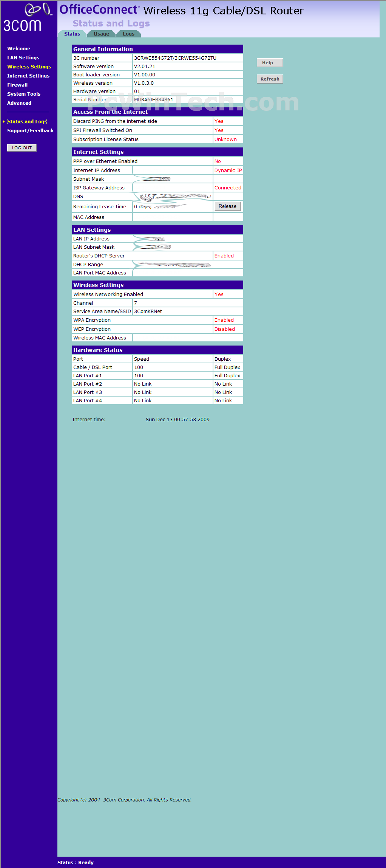Screen dimensions: 386x868
Task: Open System Tools in sidebar
Action: point(24,94)
